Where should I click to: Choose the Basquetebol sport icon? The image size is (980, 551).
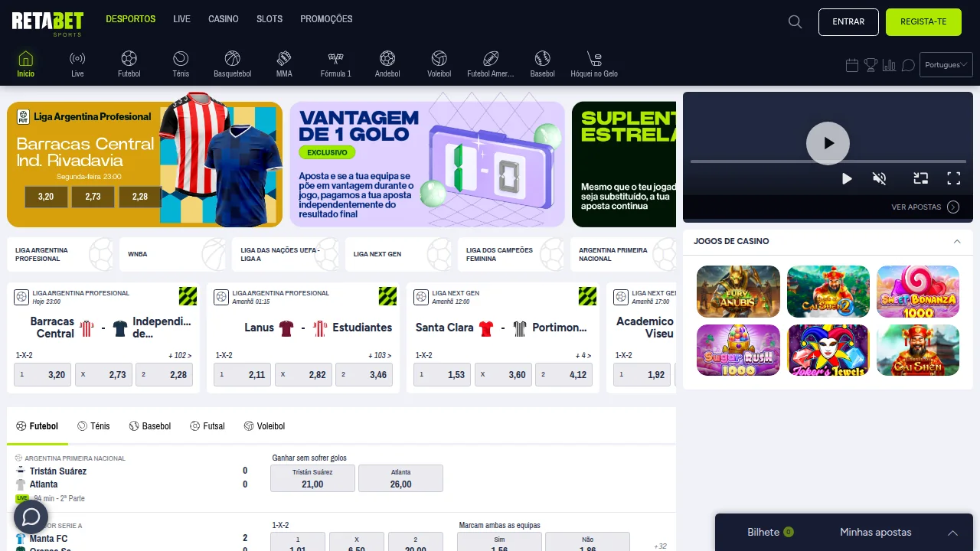(233, 58)
